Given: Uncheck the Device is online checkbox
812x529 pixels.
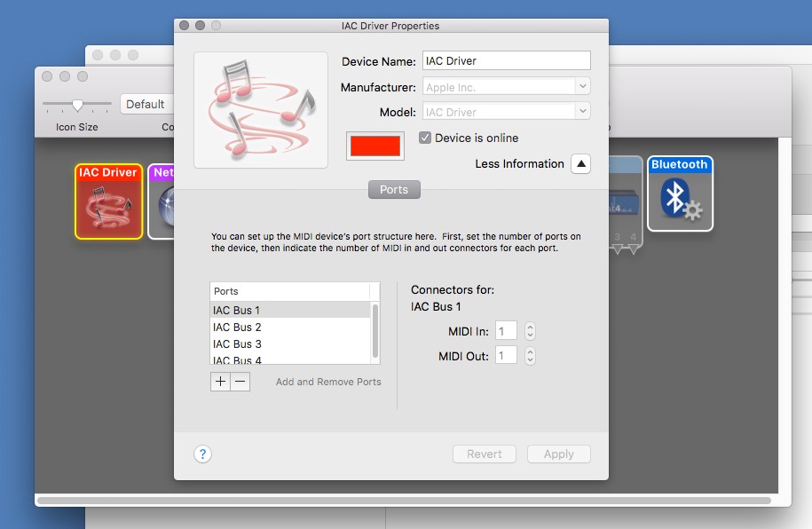Looking at the screenshot, I should tap(424, 138).
